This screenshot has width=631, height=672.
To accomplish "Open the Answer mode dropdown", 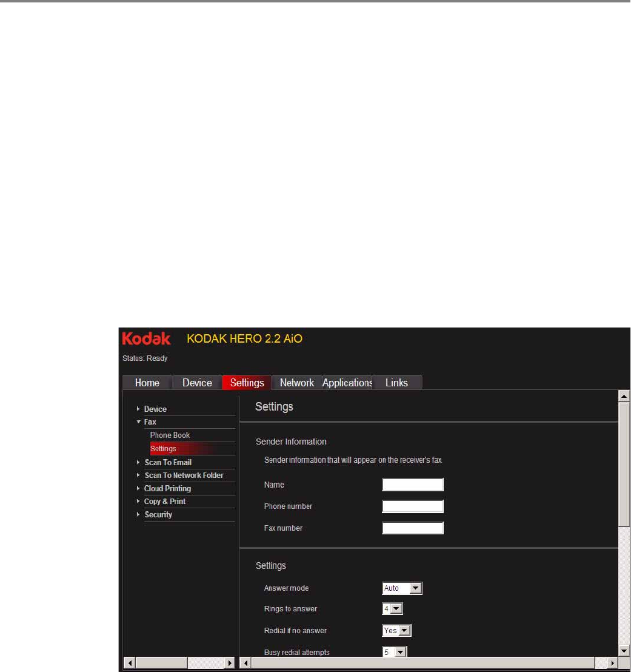I will point(402,588).
